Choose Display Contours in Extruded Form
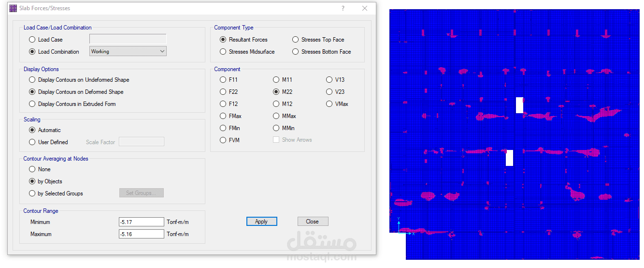 tap(32, 104)
